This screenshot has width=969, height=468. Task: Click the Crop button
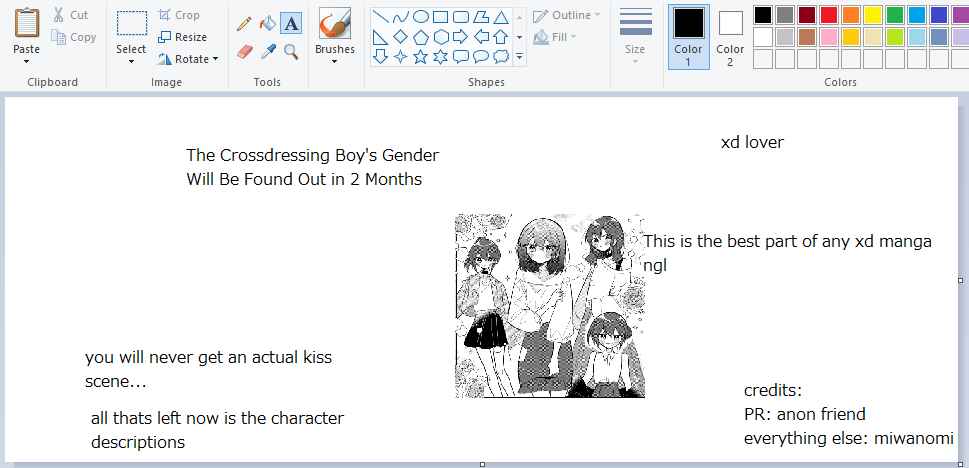coord(179,15)
